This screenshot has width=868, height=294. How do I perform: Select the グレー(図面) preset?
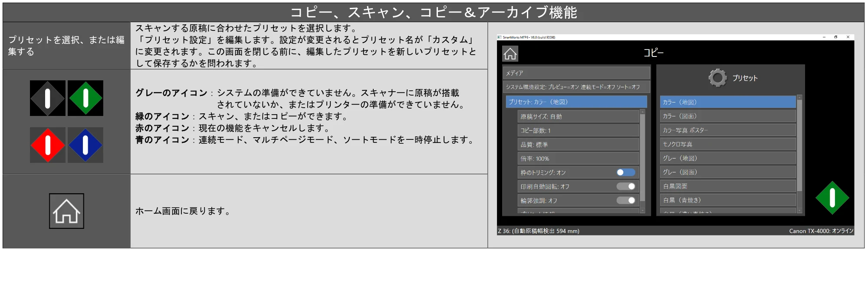[728, 172]
